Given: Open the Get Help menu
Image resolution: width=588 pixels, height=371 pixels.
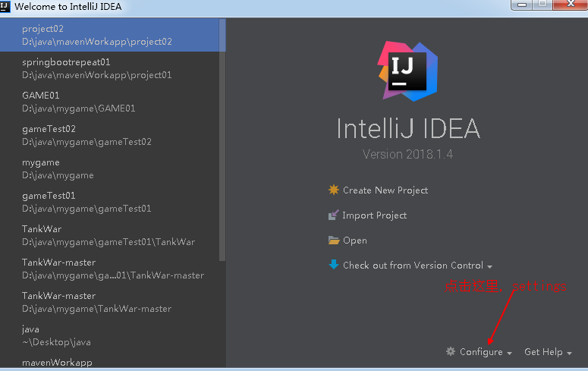Looking at the screenshot, I should point(543,352).
